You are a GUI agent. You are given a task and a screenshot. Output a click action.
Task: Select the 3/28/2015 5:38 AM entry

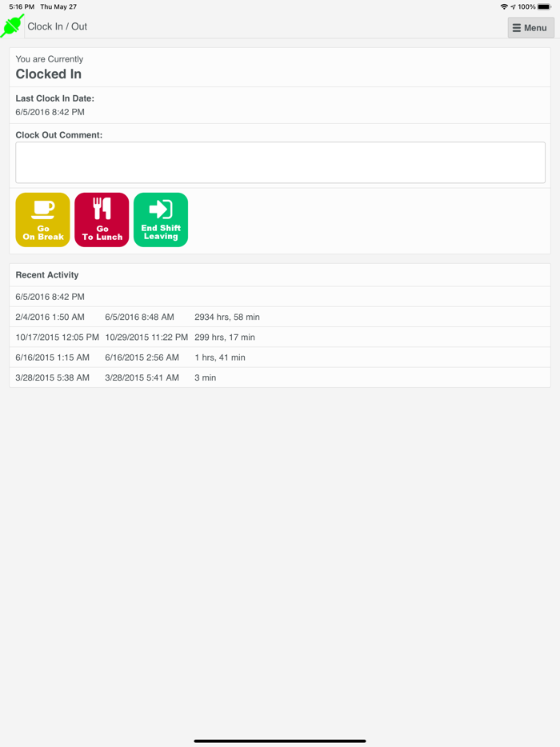[x=53, y=377]
